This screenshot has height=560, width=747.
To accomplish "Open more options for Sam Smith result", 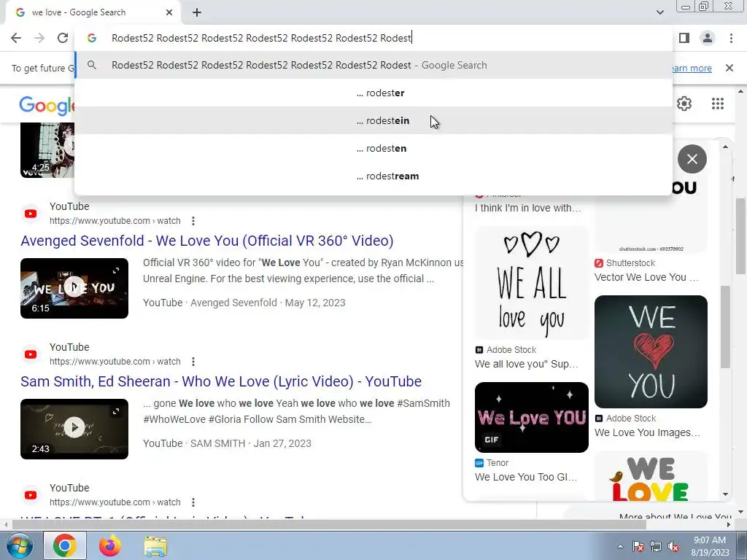I will (193, 362).
